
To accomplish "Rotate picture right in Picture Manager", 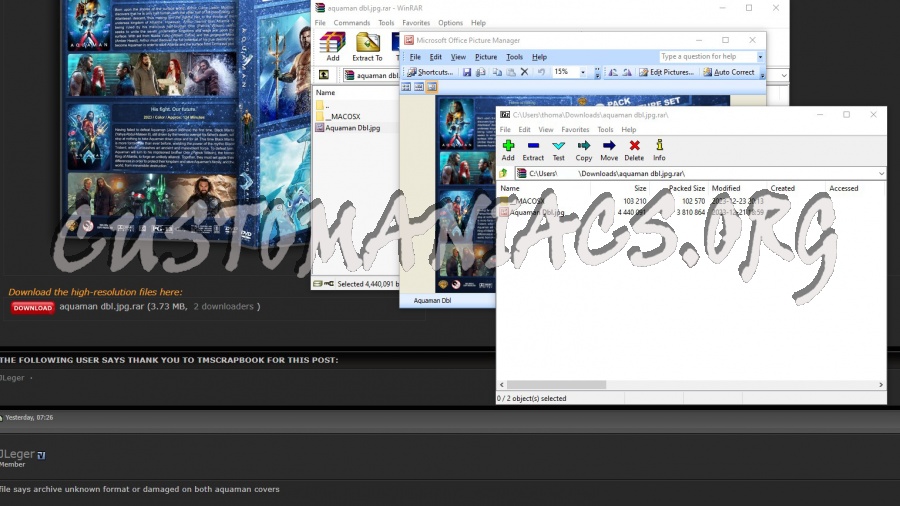I will (x=627, y=72).
